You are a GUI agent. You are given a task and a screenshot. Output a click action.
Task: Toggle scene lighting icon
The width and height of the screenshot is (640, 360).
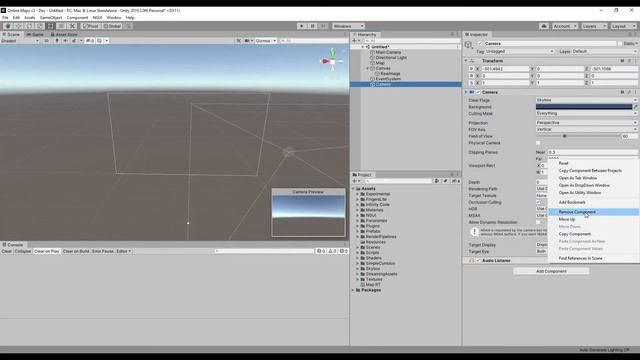(57, 41)
